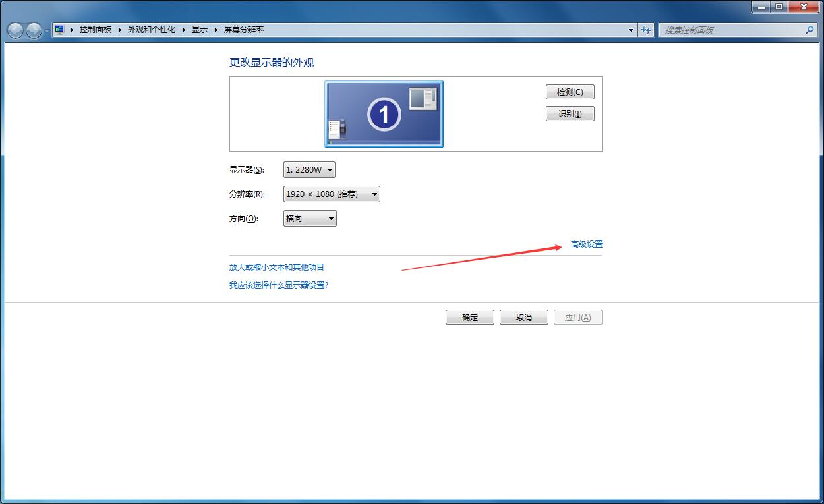The image size is (824, 504).
Task: Jump to 显示 in the breadcrumb path
Action: pos(200,30)
